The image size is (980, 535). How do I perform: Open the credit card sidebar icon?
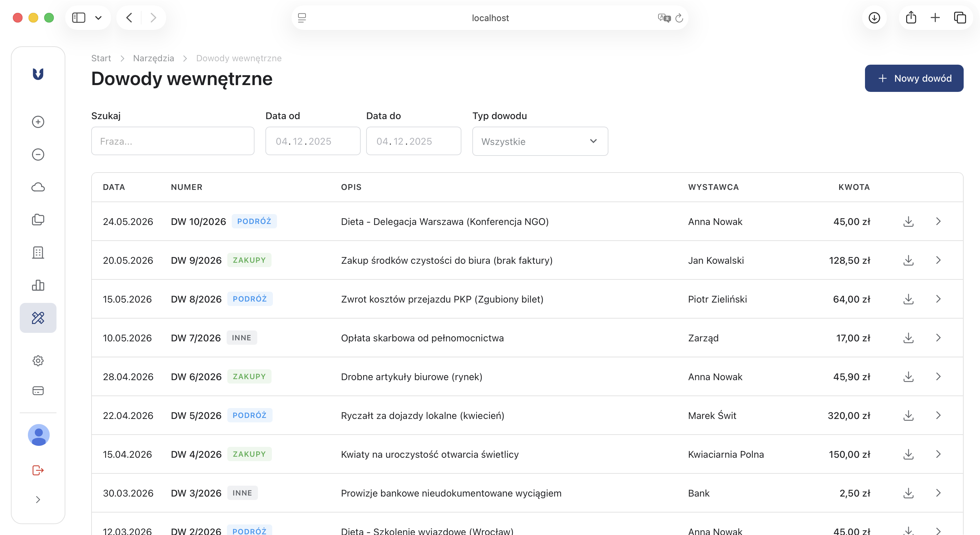38,391
